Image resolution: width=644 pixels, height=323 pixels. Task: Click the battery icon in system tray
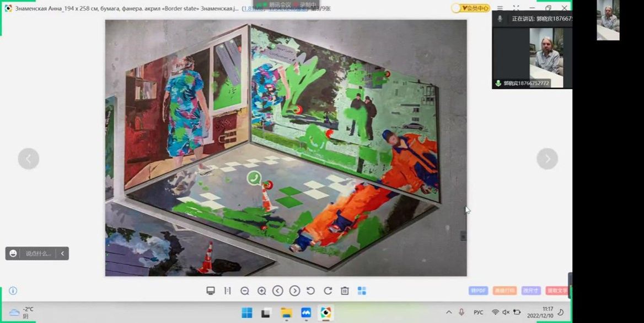click(x=517, y=313)
